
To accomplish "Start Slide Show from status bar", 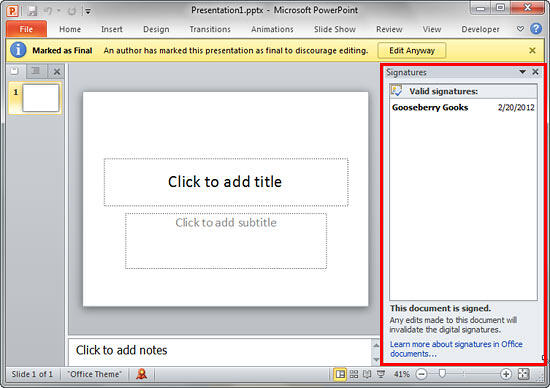I will click(x=381, y=374).
